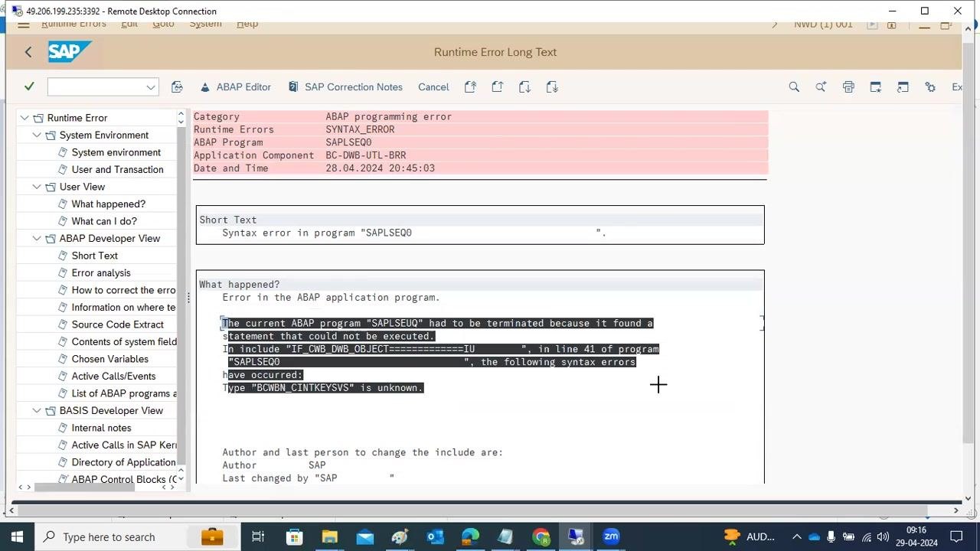Click the first page navigation icon

[470, 87]
